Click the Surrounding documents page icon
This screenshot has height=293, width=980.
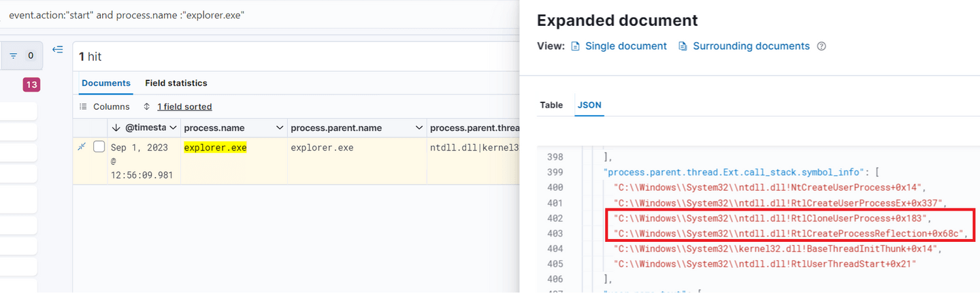683,46
